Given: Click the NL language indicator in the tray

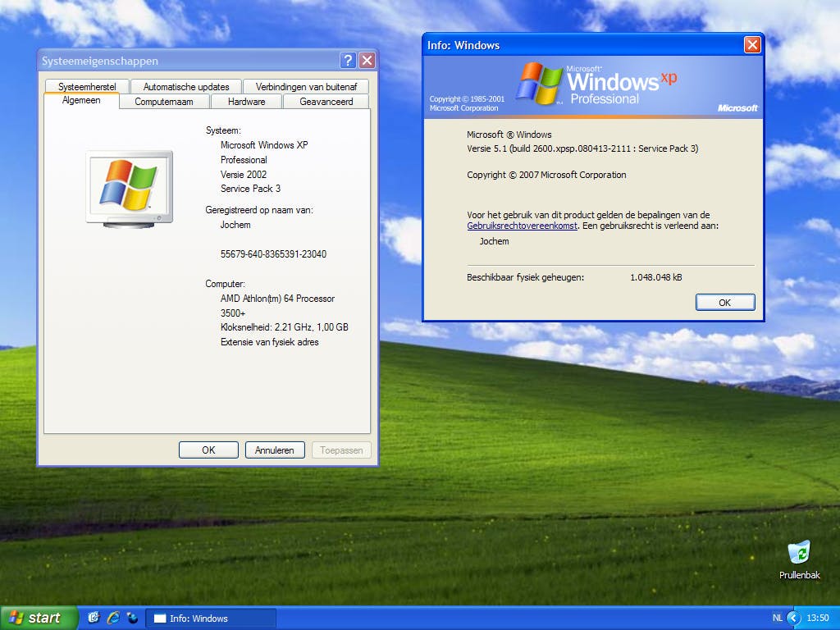Looking at the screenshot, I should point(778,618).
